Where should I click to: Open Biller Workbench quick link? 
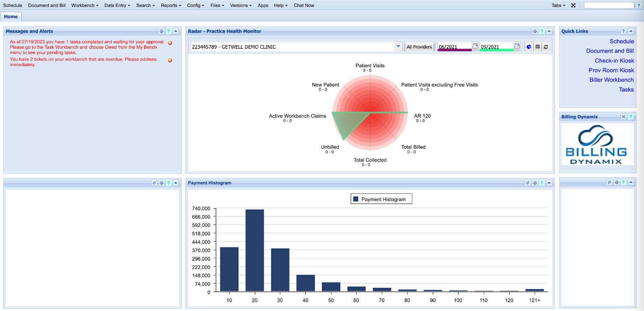[x=611, y=80]
